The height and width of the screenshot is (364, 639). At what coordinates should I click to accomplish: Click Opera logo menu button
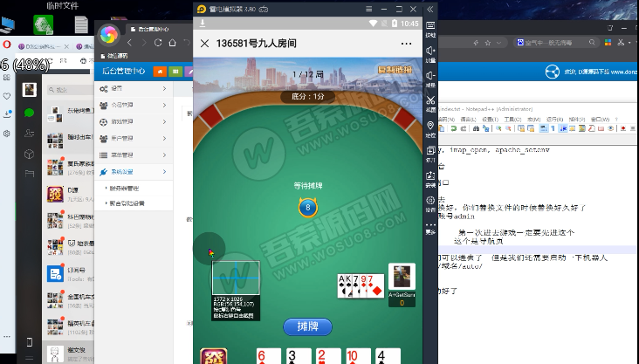(7, 44)
